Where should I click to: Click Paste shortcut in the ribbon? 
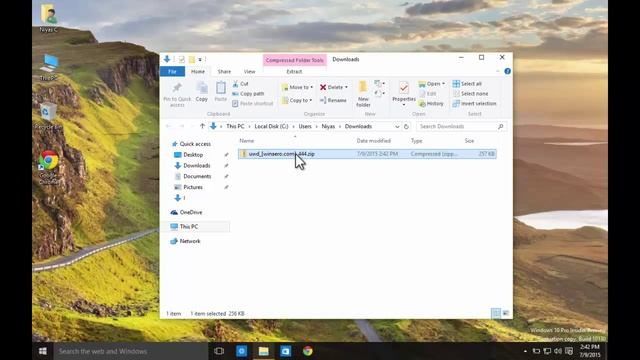(253, 103)
